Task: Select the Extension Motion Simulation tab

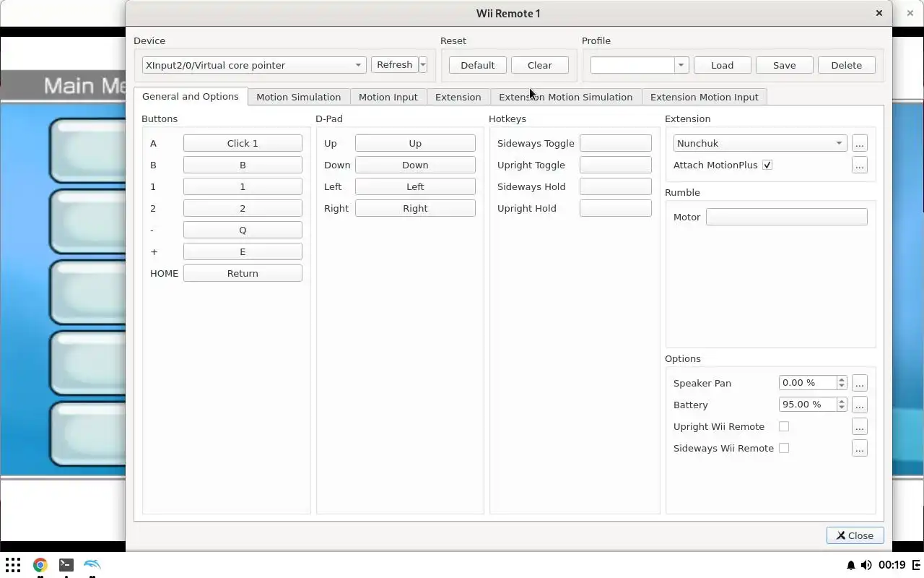Action: tap(566, 97)
